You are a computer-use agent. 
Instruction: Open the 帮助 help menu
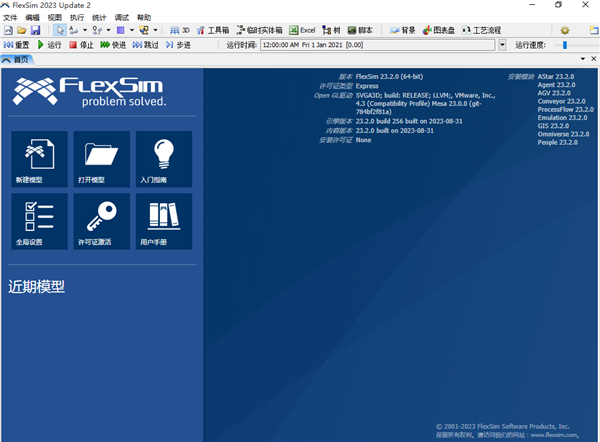(x=144, y=18)
